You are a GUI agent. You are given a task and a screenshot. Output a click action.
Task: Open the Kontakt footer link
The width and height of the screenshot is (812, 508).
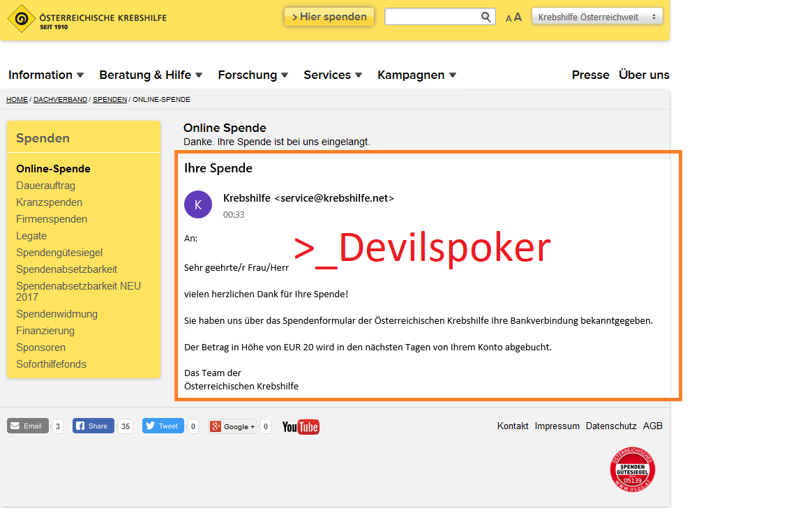pos(513,426)
